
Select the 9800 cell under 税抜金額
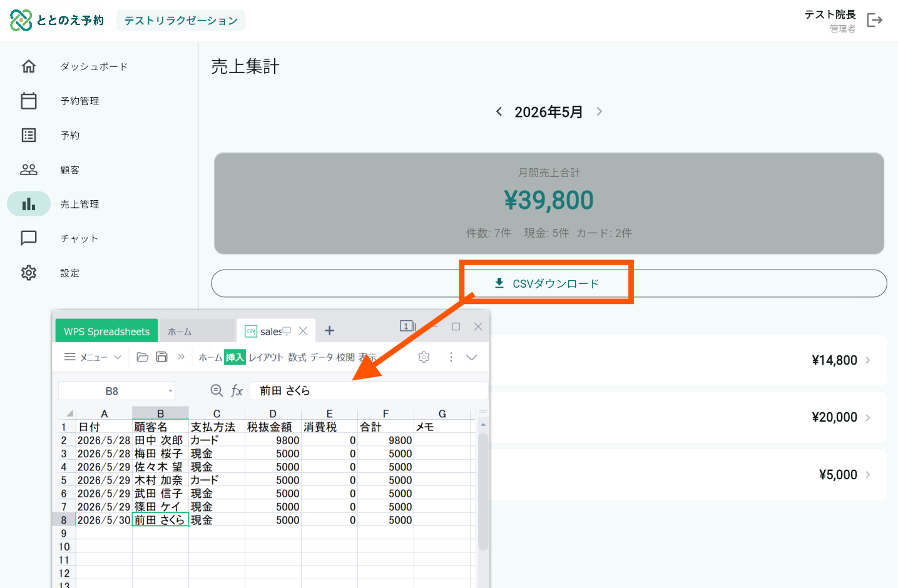tap(273, 440)
